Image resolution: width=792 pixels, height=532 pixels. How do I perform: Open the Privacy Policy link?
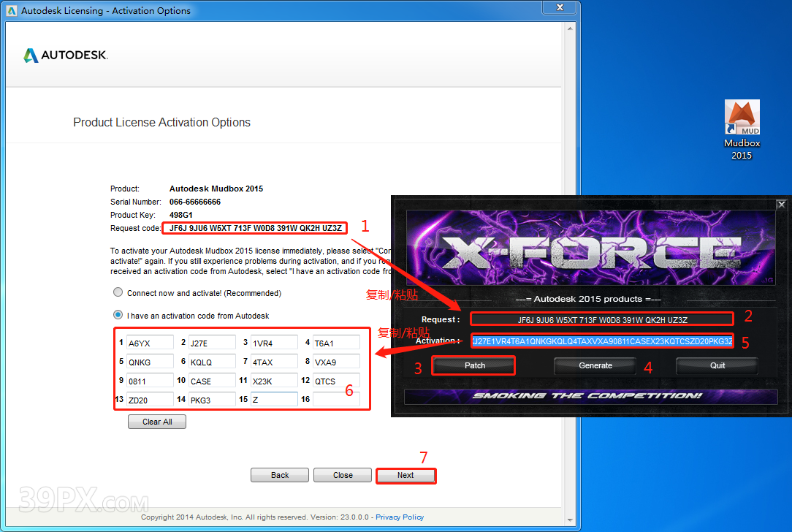pos(400,517)
